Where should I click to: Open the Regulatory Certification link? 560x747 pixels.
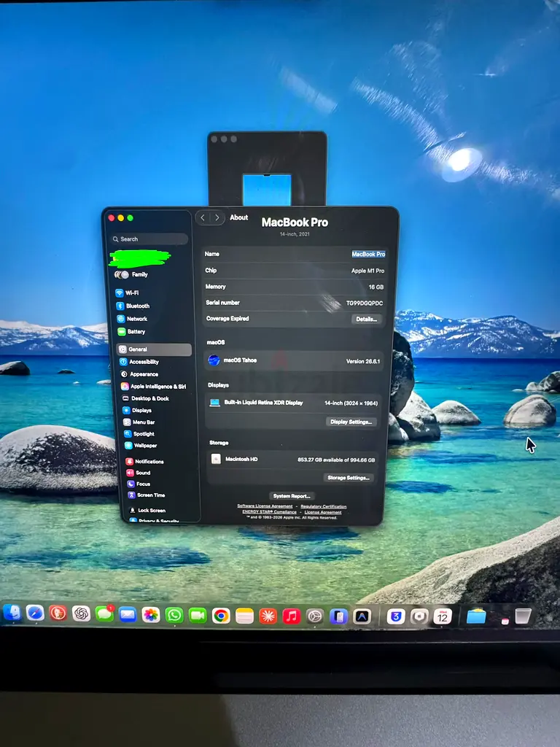(323, 506)
